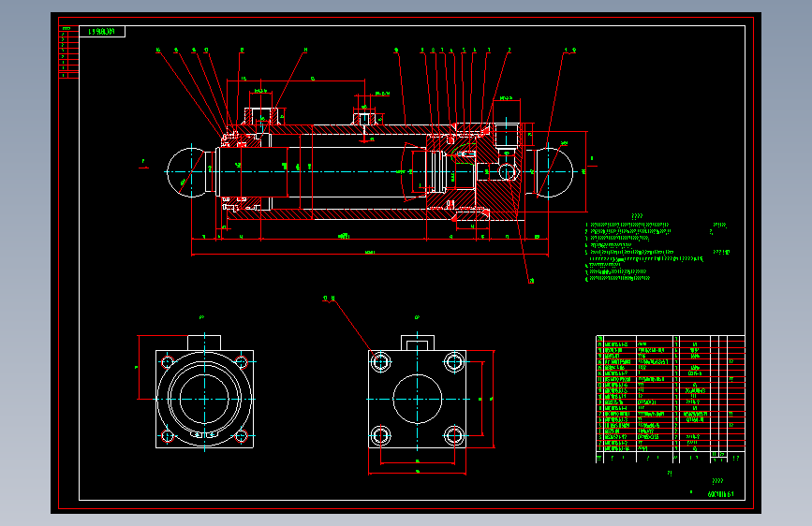Click the centre bore circle of the right end view
This screenshot has width=812, height=526.
click(418, 399)
